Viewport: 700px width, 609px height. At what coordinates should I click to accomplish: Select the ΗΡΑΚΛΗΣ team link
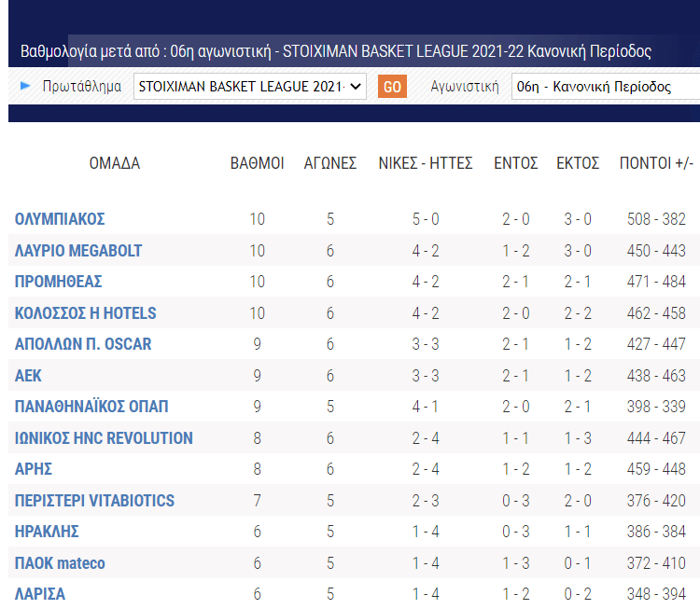tap(47, 532)
